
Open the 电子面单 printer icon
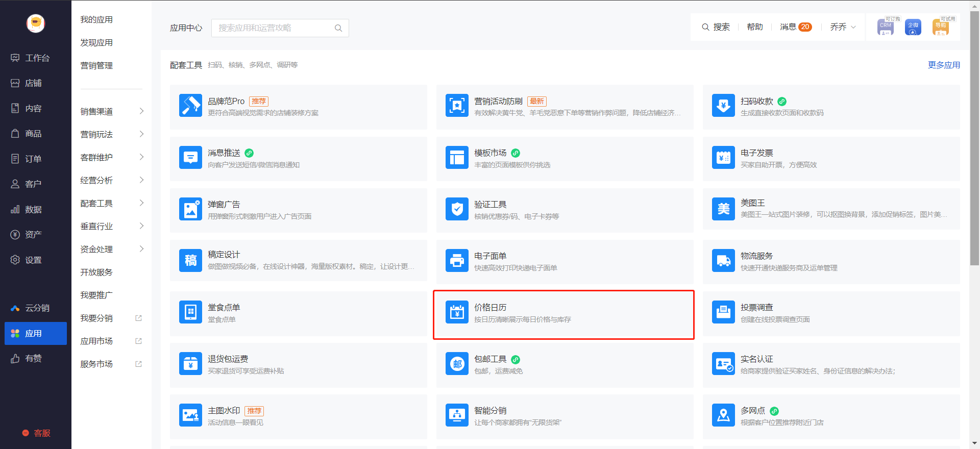click(457, 260)
